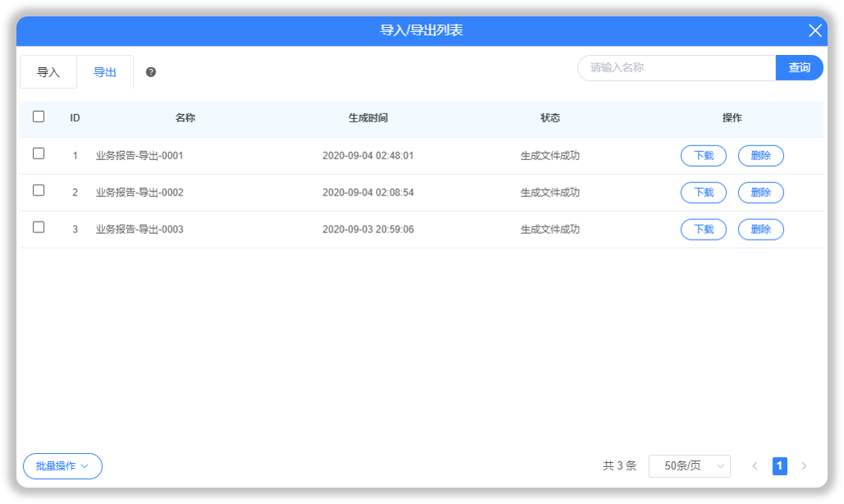Click the 共 3 条 total count
Viewport: 844px width, 504px height.
(x=620, y=465)
